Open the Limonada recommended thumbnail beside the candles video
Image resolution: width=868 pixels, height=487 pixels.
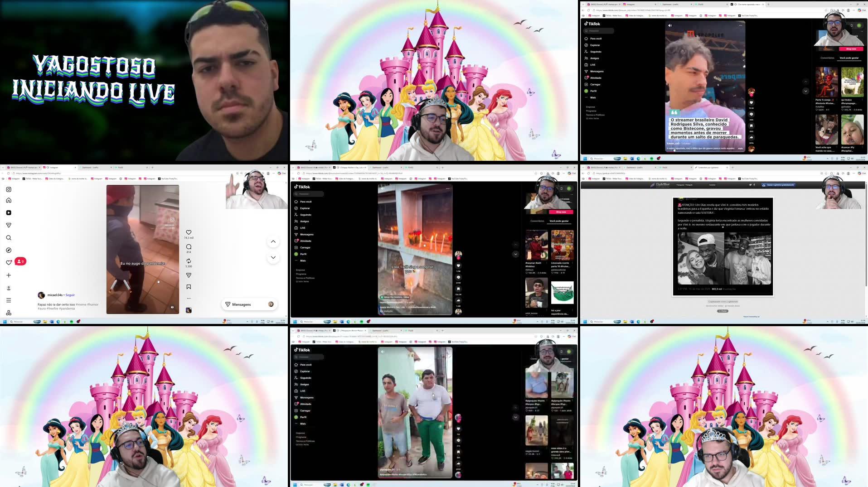click(x=562, y=245)
